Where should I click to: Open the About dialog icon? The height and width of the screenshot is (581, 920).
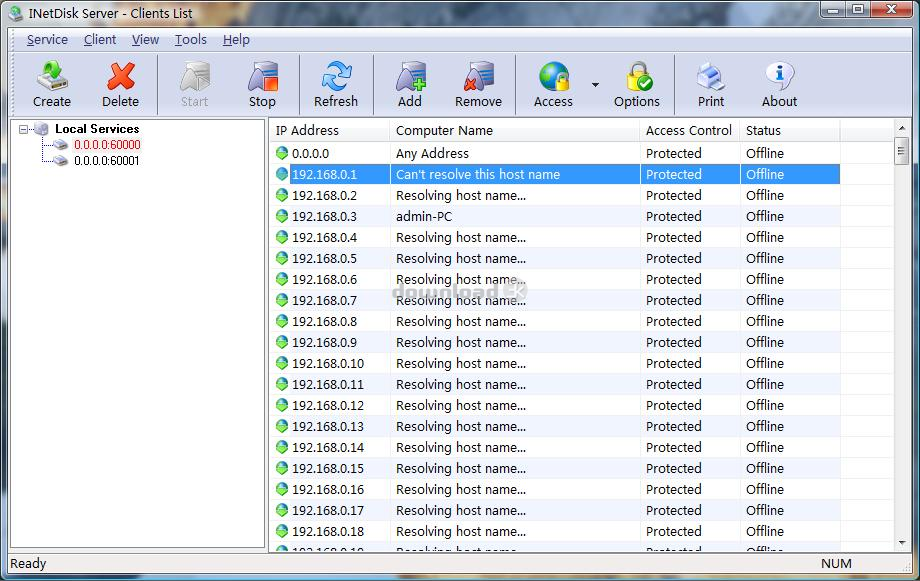(x=779, y=76)
